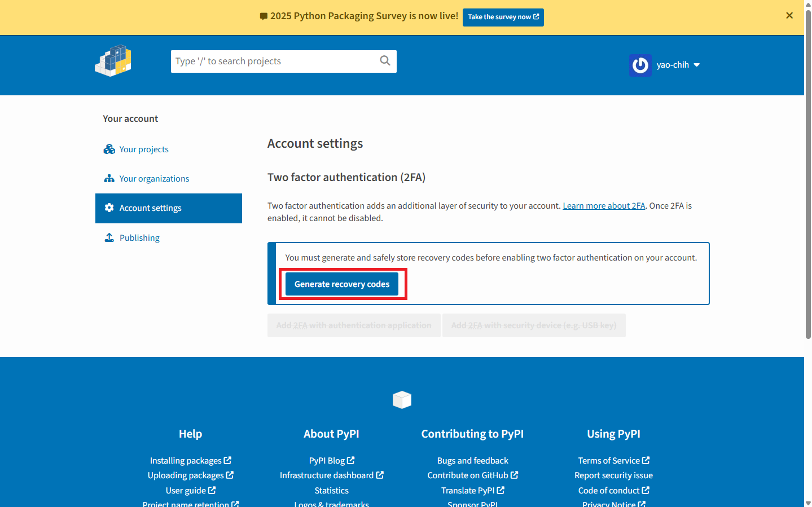Click the page vertical scrollbar thumb
The width and height of the screenshot is (812, 507).
(x=808, y=174)
